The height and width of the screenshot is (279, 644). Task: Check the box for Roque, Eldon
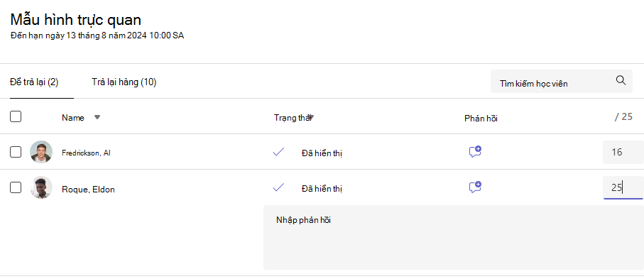(16, 188)
